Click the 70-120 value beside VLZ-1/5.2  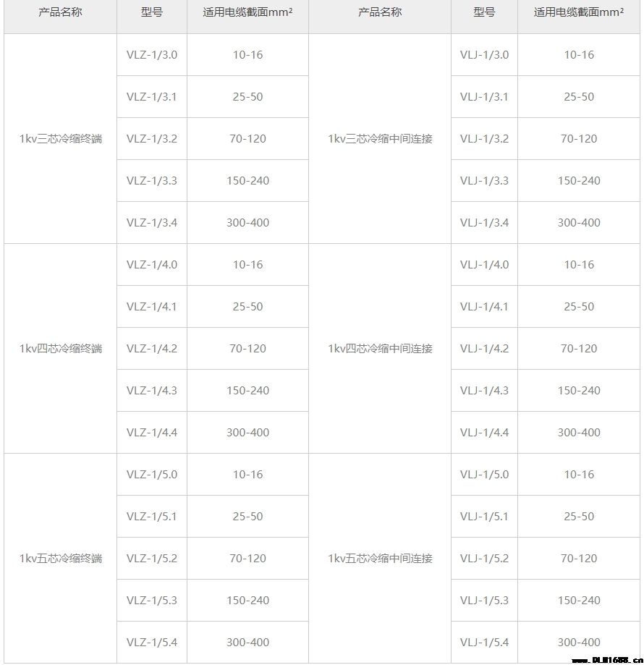tap(247, 558)
